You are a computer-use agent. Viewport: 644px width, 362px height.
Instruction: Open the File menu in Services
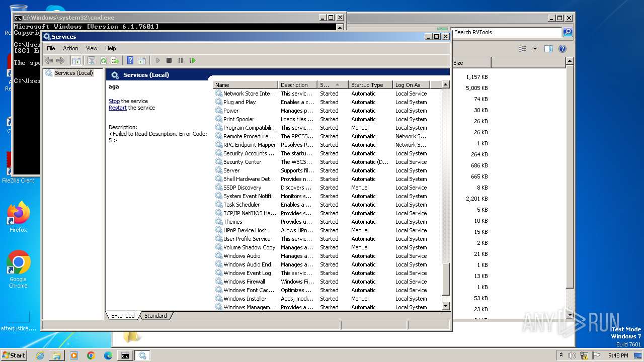coord(51,48)
